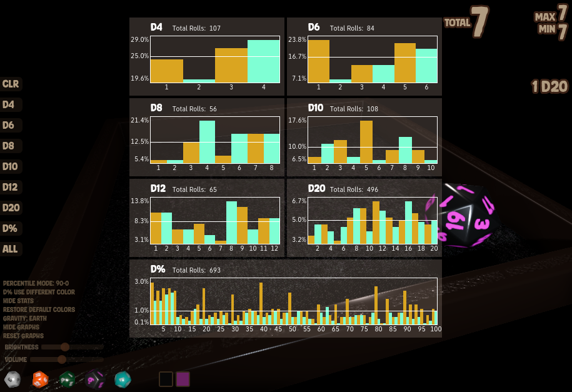Choose the dark green dice skin

[x=68, y=379]
